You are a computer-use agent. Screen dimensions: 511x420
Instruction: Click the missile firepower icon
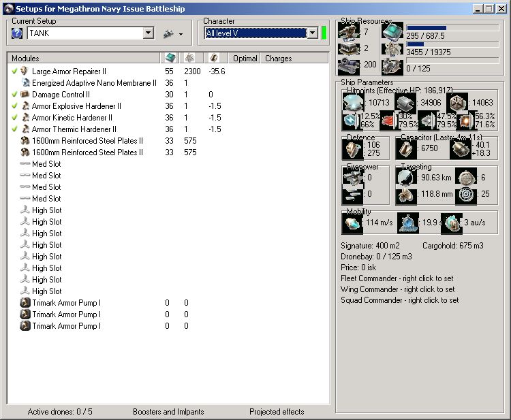[353, 195]
